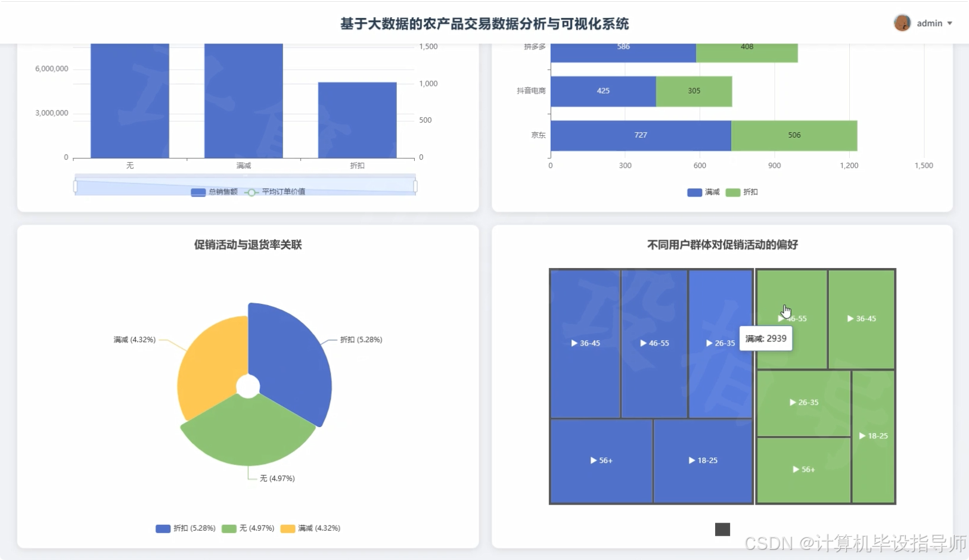
Task: Open the admin dropdown arrow
Action: click(949, 23)
